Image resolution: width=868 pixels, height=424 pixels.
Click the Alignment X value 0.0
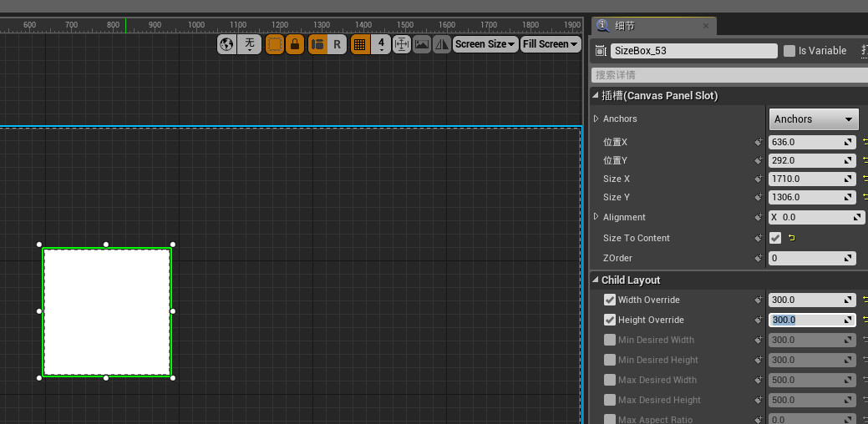click(x=816, y=217)
